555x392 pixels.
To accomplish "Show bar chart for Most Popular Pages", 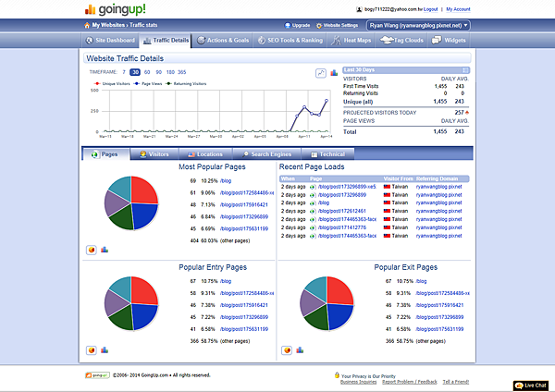I will [105, 250].
